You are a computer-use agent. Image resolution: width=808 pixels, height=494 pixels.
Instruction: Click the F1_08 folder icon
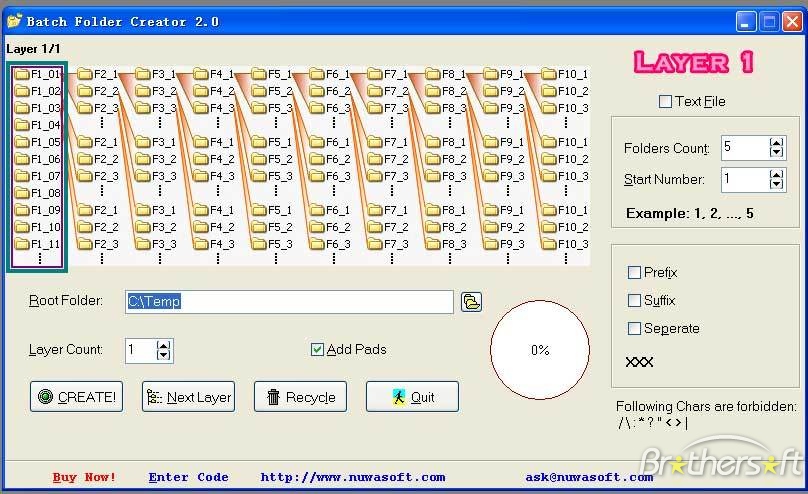22,193
